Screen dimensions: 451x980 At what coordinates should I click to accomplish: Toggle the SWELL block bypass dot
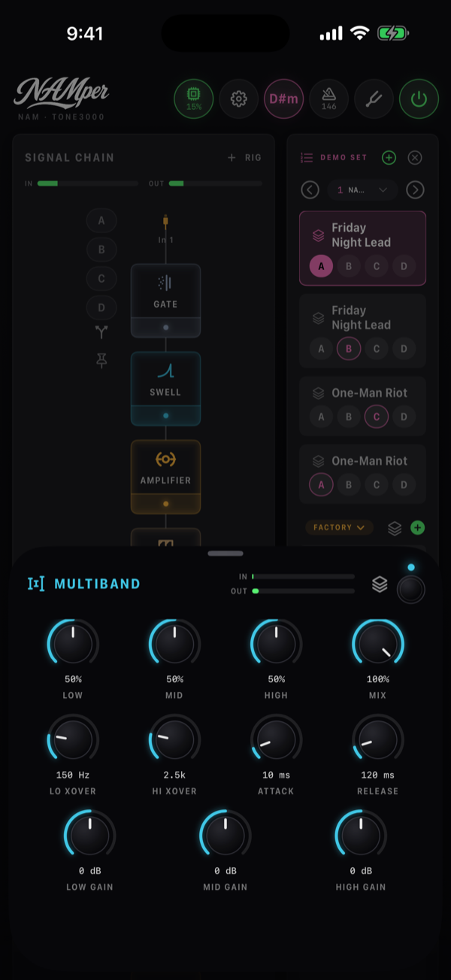click(x=165, y=415)
